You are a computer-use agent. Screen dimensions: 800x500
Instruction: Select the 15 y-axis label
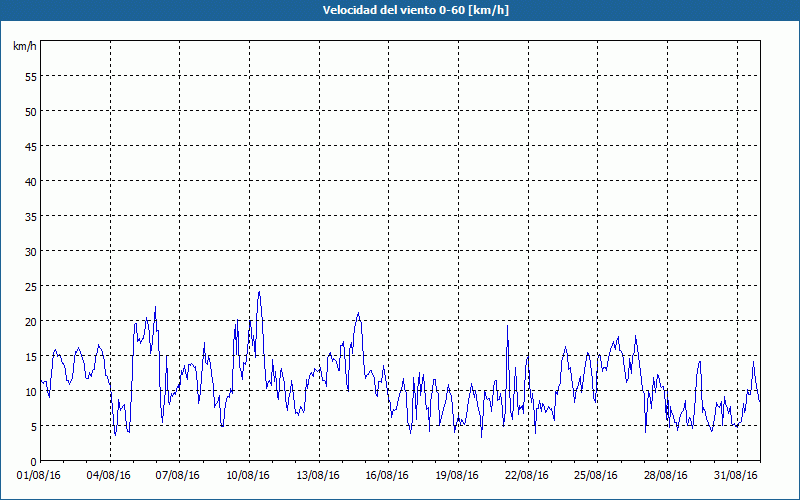31,357
